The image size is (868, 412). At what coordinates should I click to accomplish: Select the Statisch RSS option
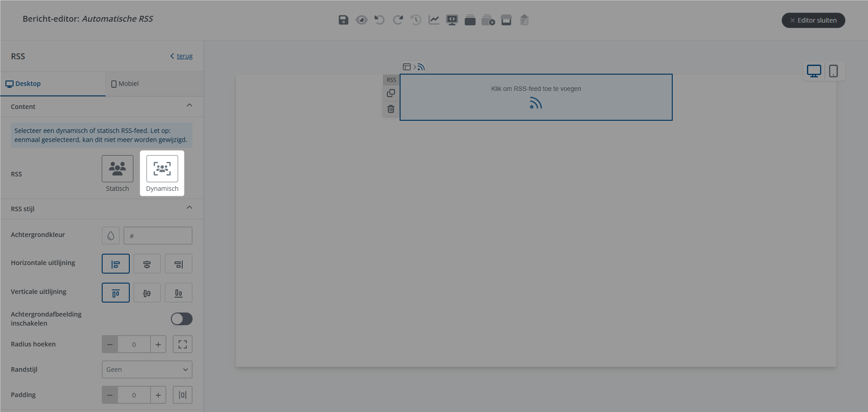point(118,169)
